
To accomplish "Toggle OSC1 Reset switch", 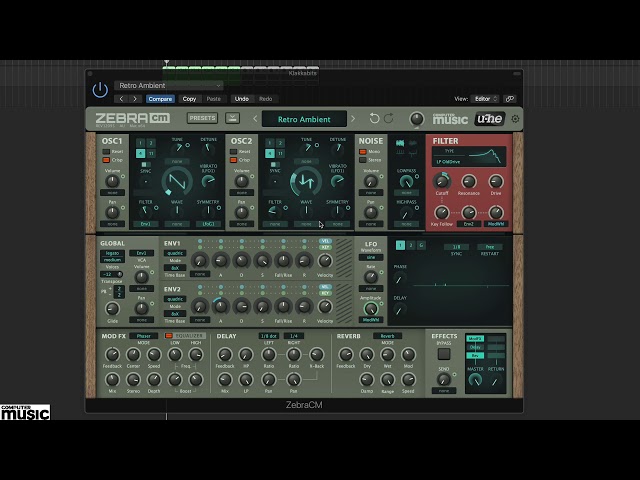I will pos(106,151).
